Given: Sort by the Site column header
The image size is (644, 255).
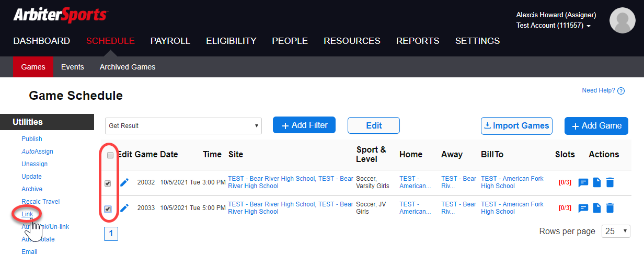Looking at the screenshot, I should tap(236, 155).
